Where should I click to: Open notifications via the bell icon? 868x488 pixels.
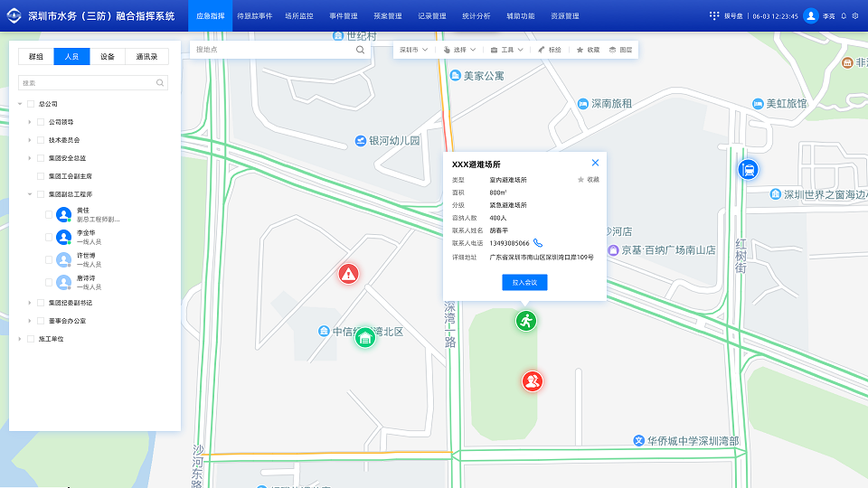click(844, 16)
